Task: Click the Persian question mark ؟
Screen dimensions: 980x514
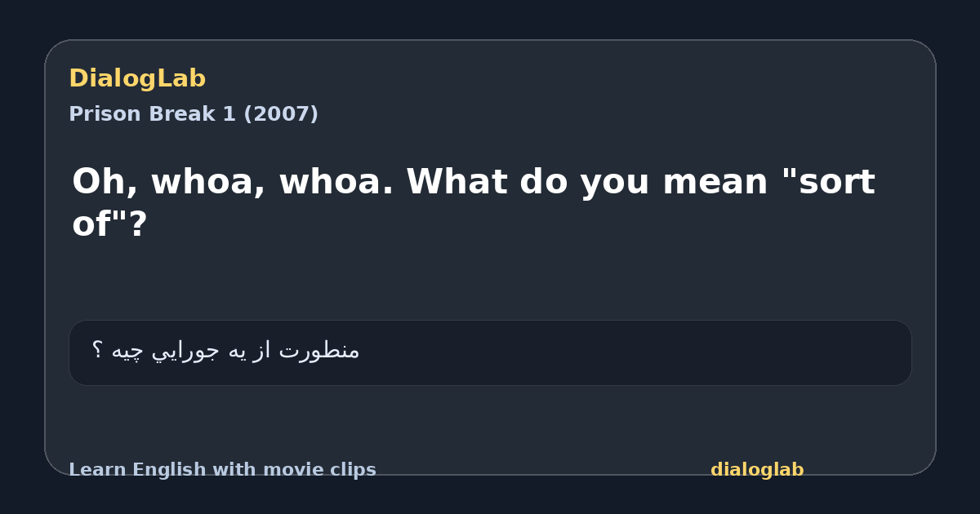Action: 96,351
